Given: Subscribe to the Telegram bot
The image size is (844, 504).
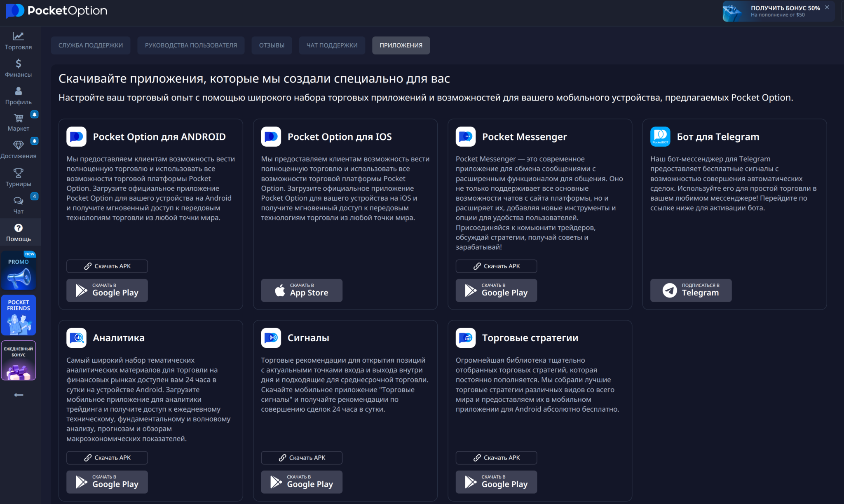Looking at the screenshot, I should (691, 291).
